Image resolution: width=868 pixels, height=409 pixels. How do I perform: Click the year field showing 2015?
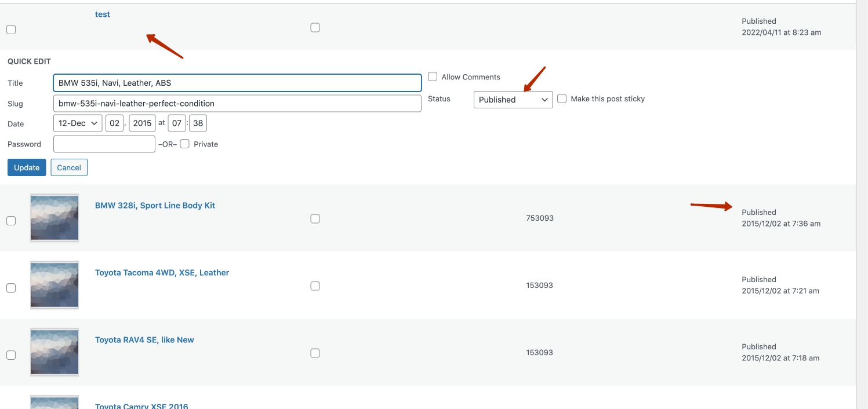142,123
